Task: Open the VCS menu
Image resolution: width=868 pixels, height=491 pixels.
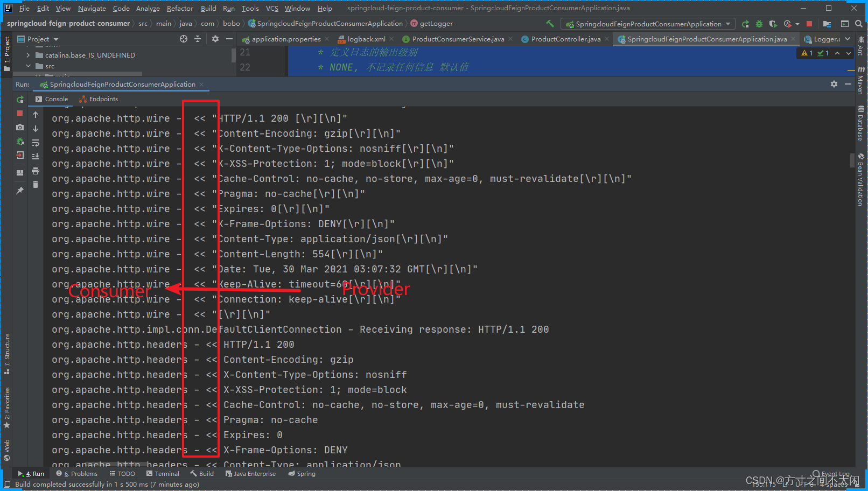Action: pyautogui.click(x=272, y=8)
